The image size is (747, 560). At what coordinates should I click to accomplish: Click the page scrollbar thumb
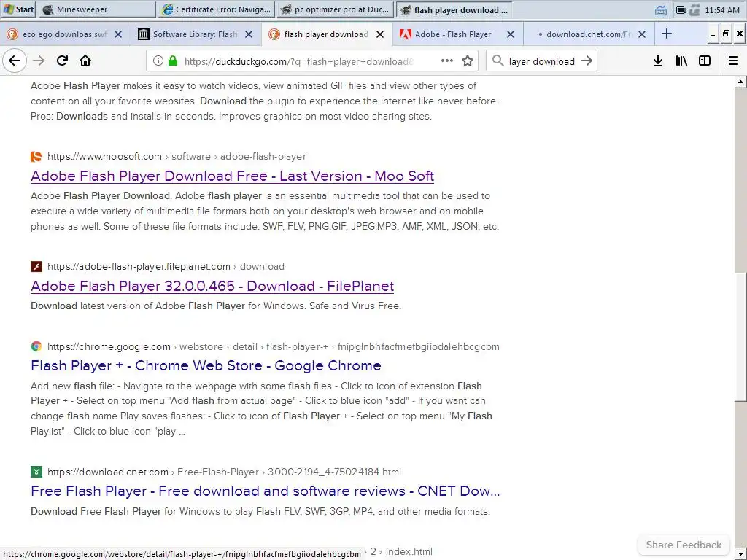pos(740,337)
